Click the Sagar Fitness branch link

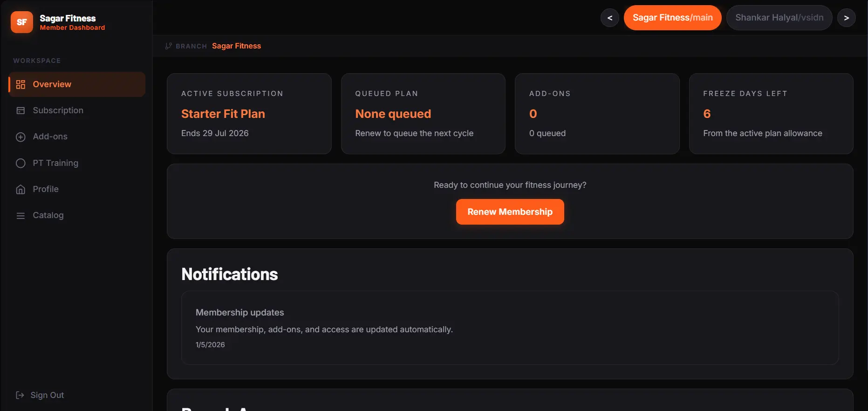click(x=236, y=46)
